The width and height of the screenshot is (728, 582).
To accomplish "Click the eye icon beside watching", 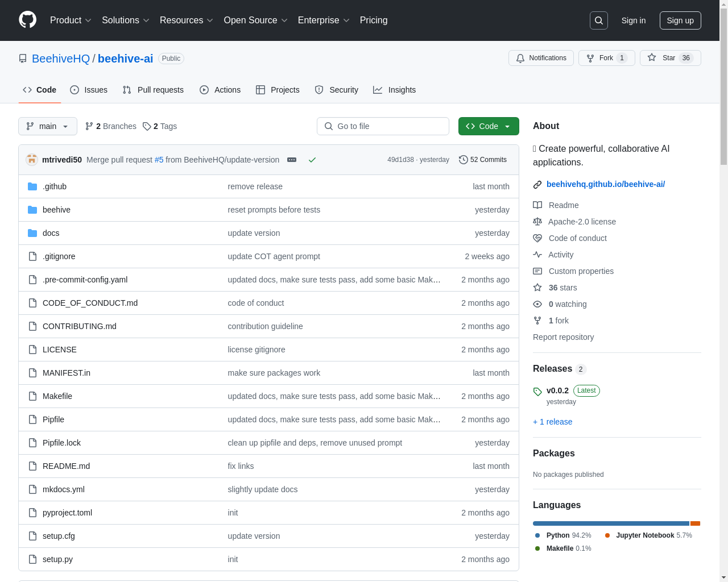I will click(537, 304).
